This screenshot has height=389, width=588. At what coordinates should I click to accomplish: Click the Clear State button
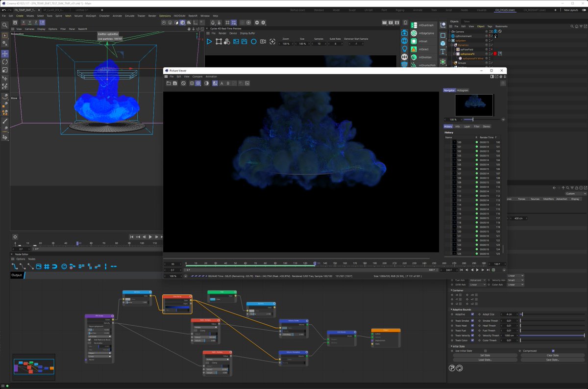pyautogui.click(x=553, y=355)
